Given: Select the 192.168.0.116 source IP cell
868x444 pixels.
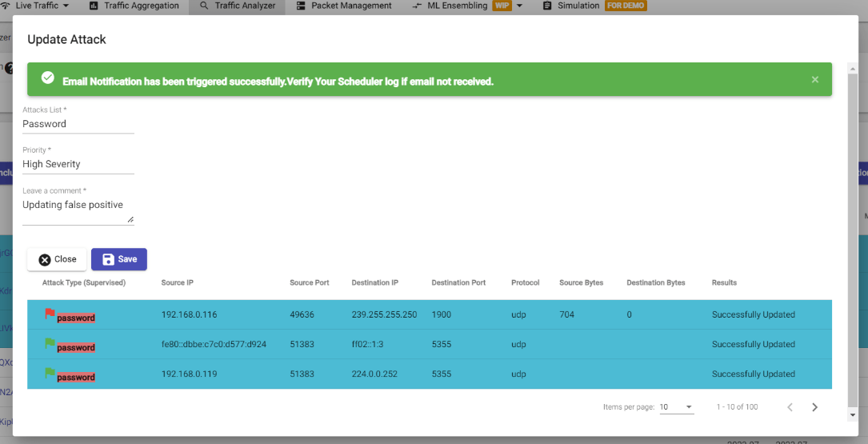Looking at the screenshot, I should (190, 314).
